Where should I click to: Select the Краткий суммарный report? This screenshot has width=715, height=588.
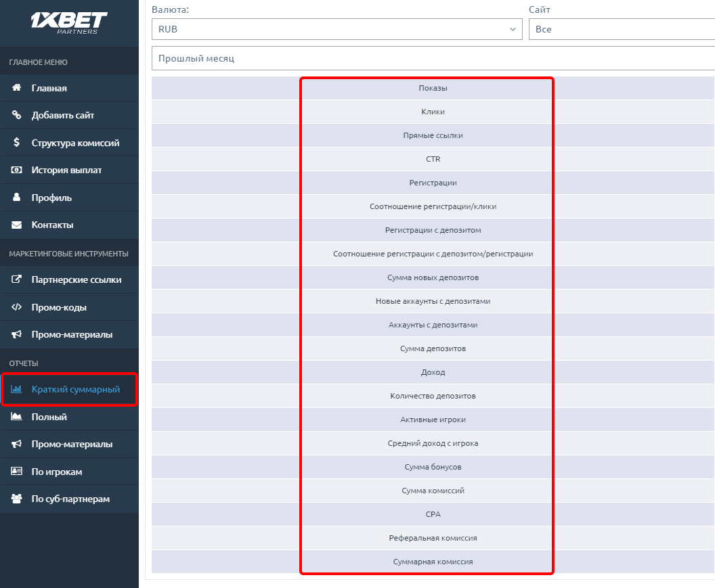pyautogui.click(x=69, y=389)
